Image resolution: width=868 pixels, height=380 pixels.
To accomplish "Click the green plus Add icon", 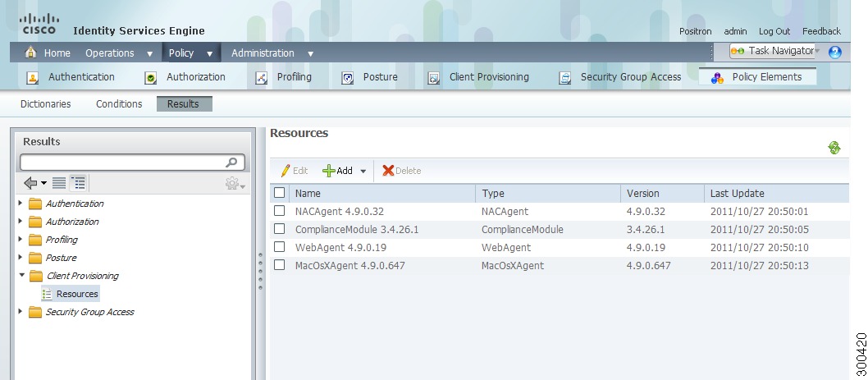I will click(x=329, y=171).
